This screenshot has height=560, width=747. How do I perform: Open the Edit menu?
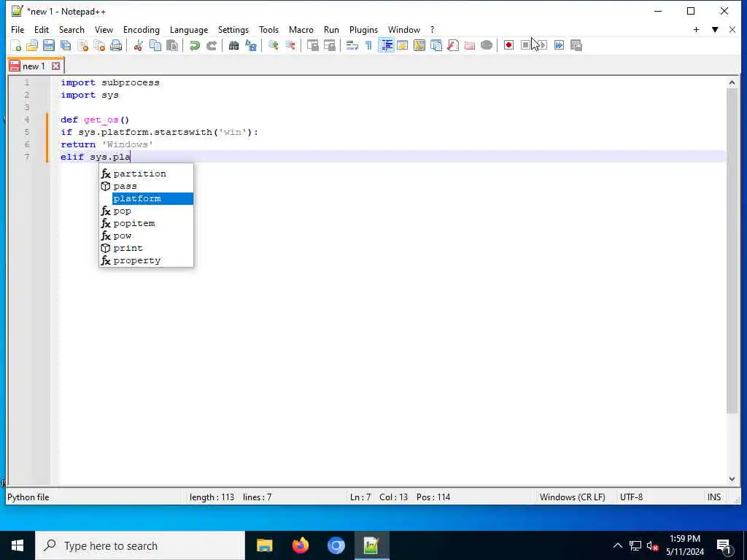pyautogui.click(x=42, y=29)
